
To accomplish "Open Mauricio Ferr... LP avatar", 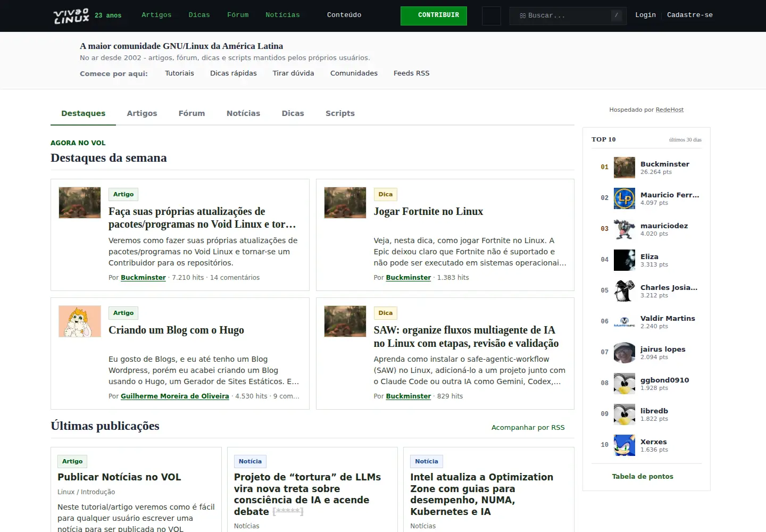I will point(625,198).
